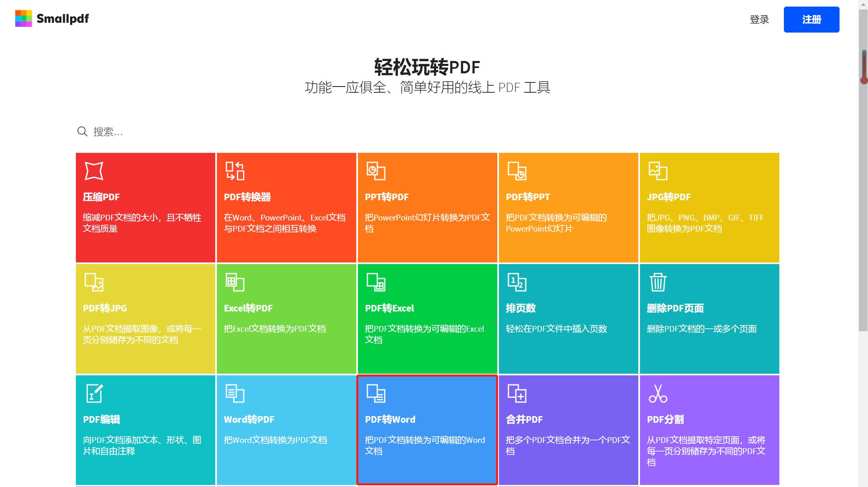Viewport: 868px width, 487px height.
Task: Select the Word转PDF tool tile
Action: point(235,393)
